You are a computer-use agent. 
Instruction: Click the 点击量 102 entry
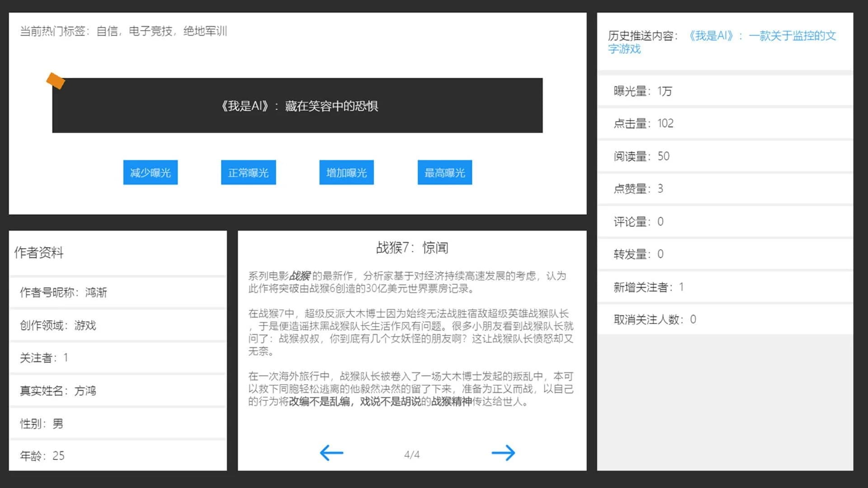coord(643,123)
